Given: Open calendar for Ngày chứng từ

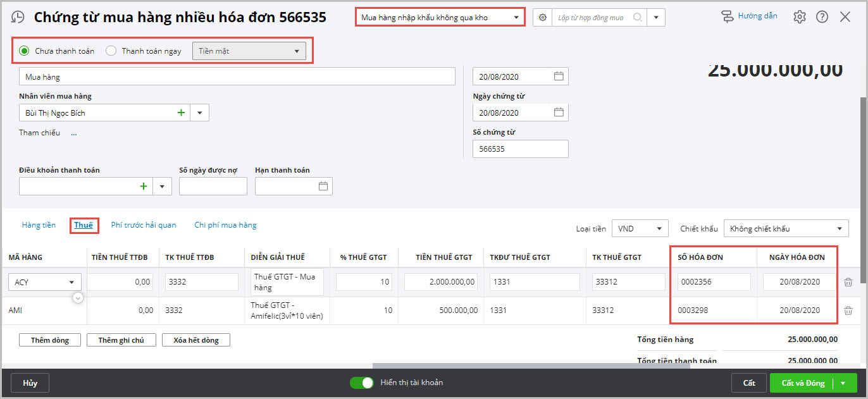Looking at the screenshot, I should 559,113.
